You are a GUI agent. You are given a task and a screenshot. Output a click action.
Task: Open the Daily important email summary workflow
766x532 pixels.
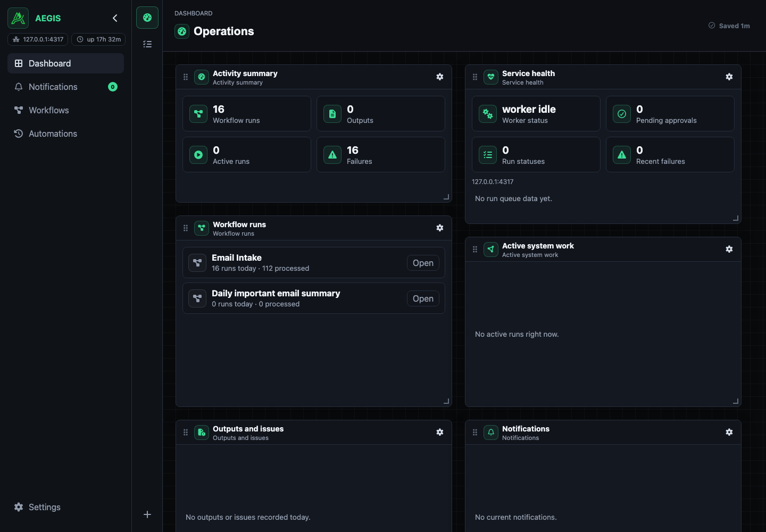coord(423,298)
